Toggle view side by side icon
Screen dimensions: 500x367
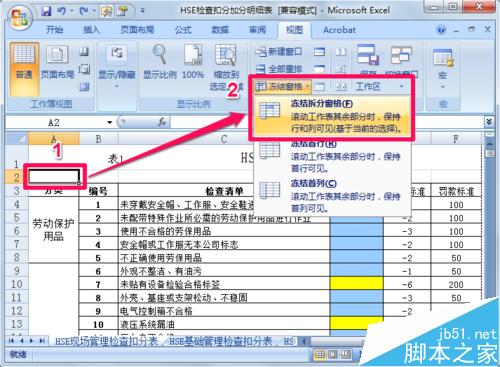(341, 52)
